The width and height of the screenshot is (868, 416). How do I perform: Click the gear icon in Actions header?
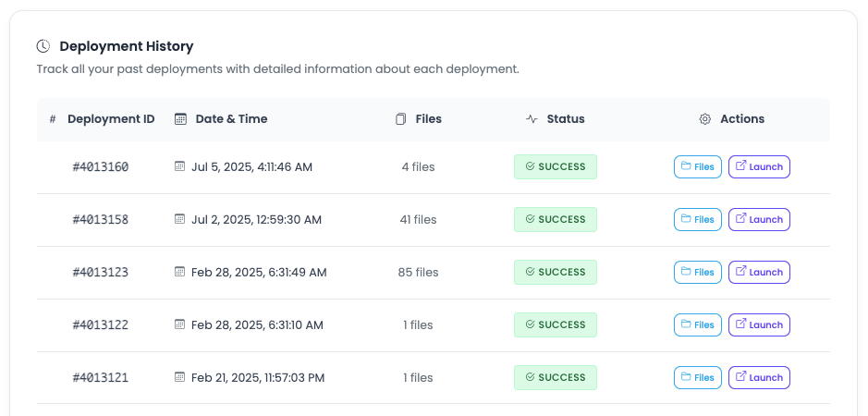tap(705, 119)
